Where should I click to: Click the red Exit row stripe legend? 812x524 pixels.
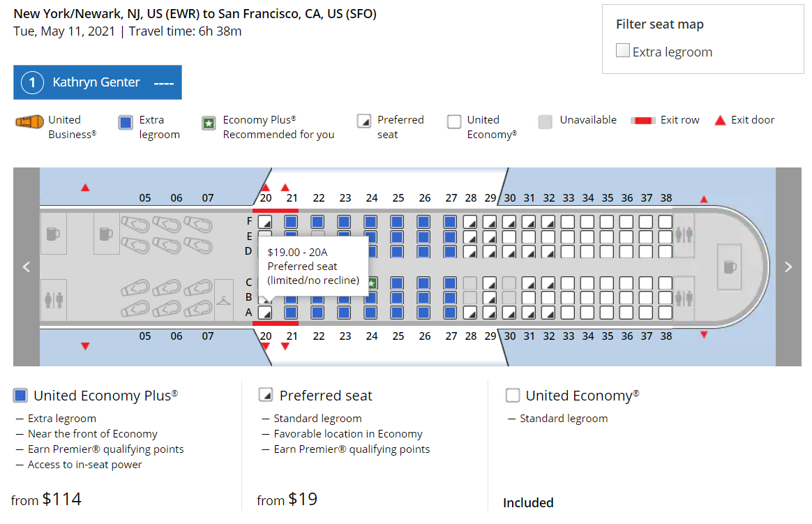(x=643, y=119)
